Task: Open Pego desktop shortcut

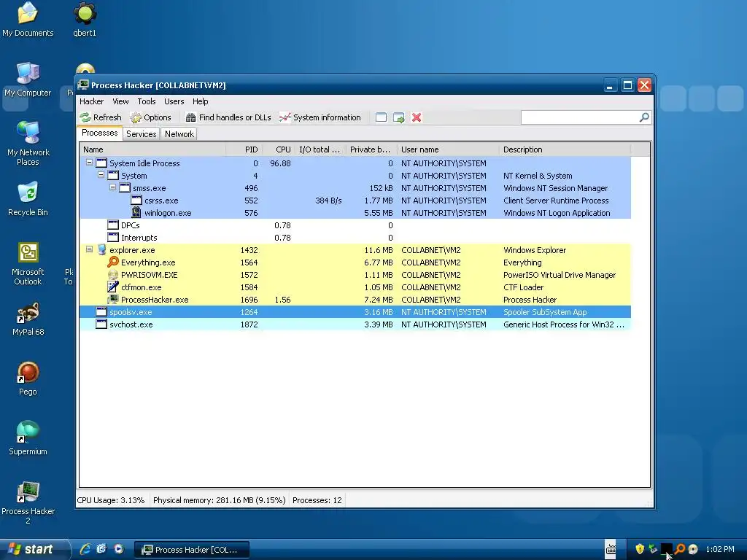Action: pos(28,379)
